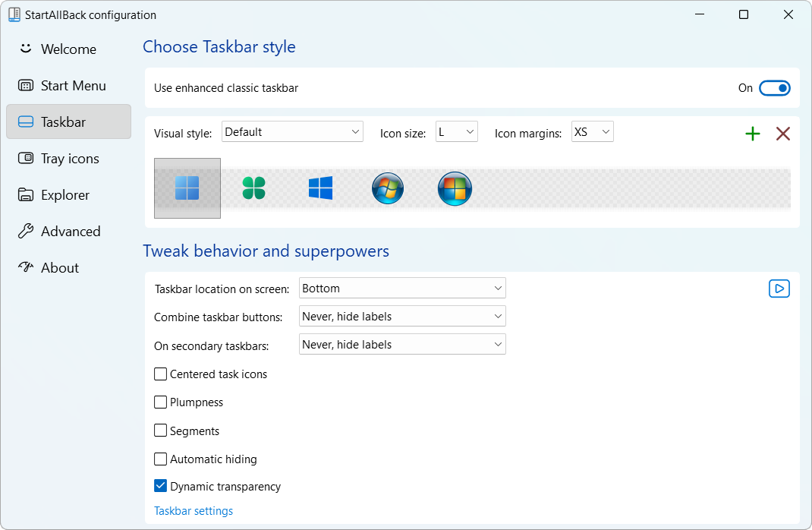Viewport: 812px width, 530px height.
Task: Add a custom start button with green plus
Action: tap(753, 134)
